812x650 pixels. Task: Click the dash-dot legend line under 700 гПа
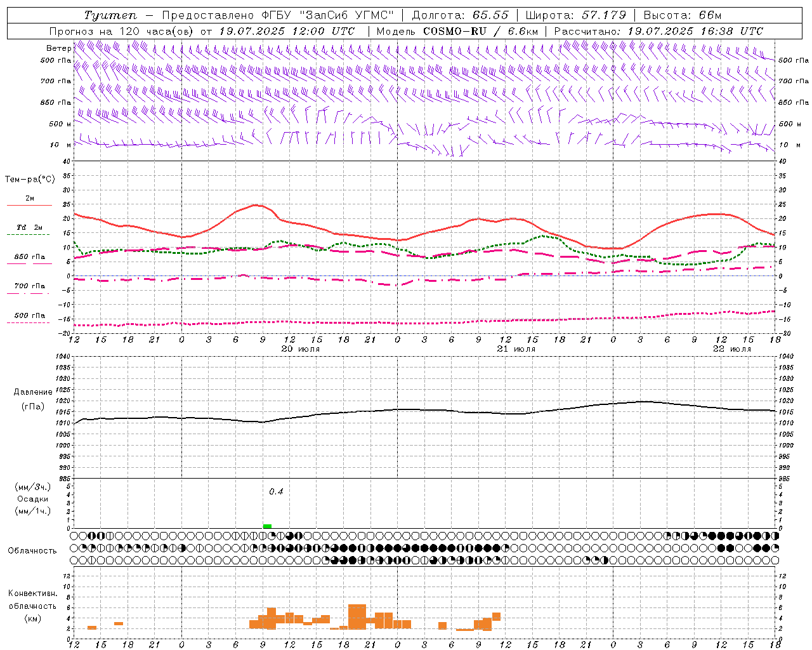pyautogui.click(x=28, y=294)
